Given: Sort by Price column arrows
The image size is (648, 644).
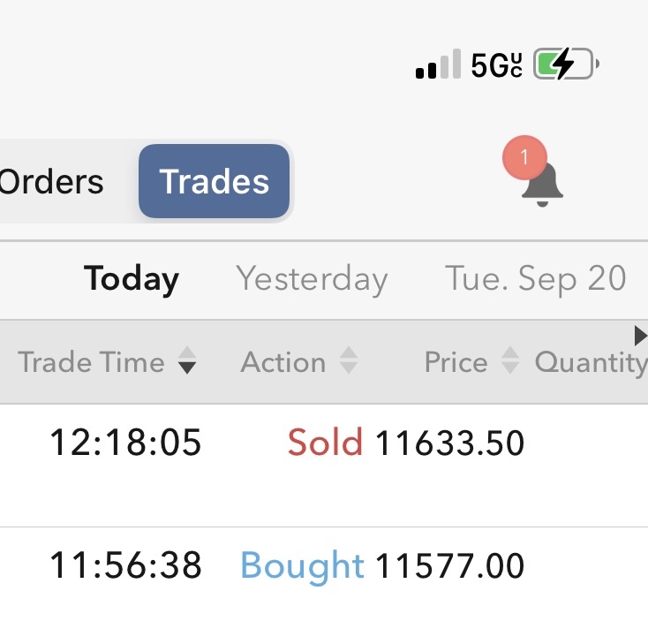Looking at the screenshot, I should (x=510, y=362).
